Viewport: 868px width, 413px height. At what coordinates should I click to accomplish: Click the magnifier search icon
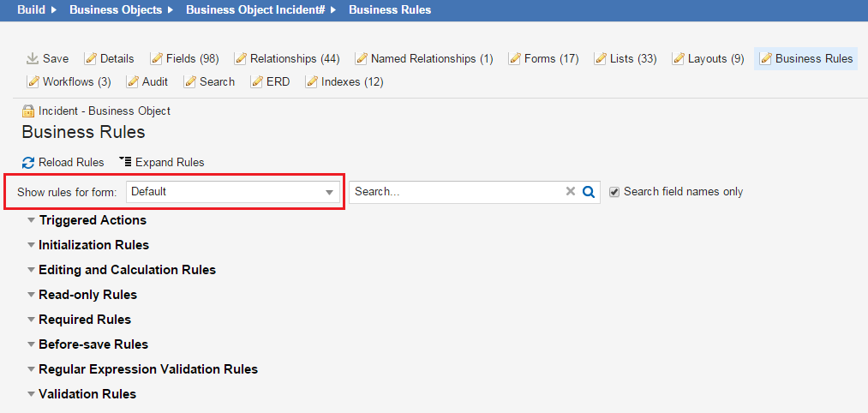tap(589, 192)
